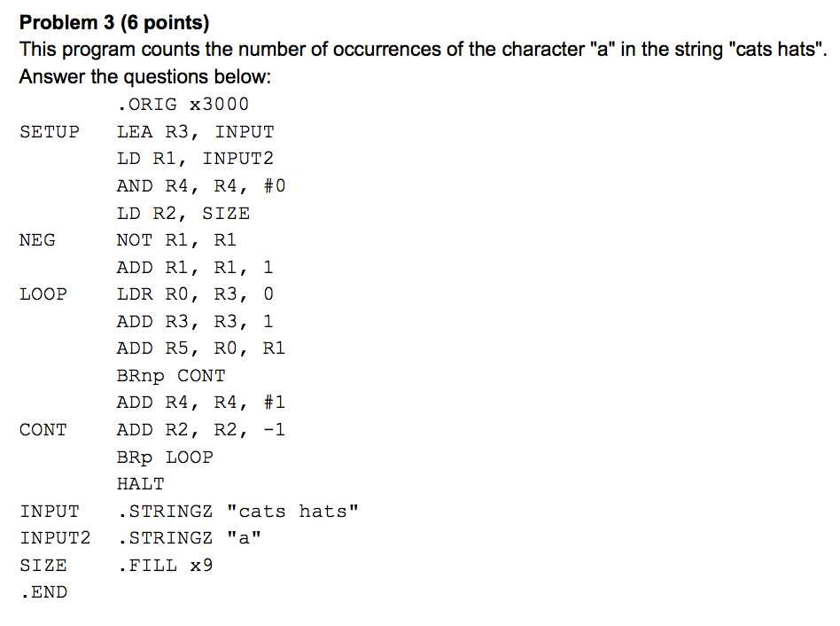Click the "LD R2, SIZE" instruction
840x626 pixels.
coord(183,214)
